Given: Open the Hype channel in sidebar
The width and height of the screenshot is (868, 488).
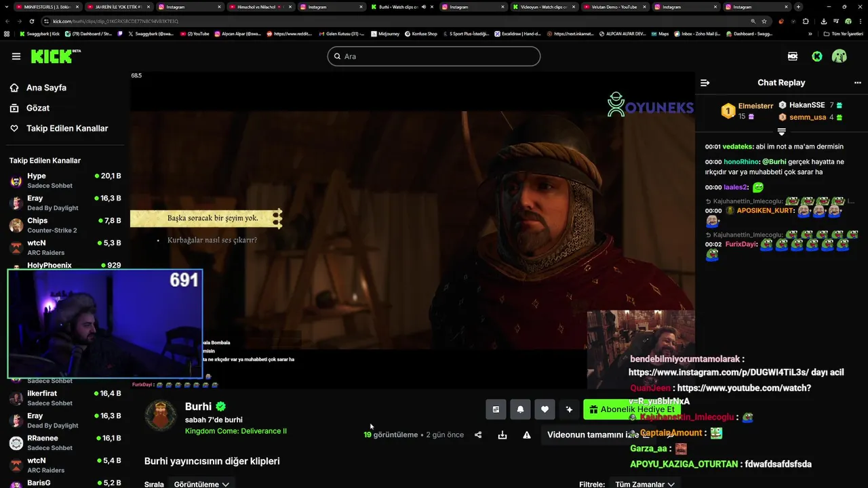Looking at the screenshot, I should [x=65, y=180].
